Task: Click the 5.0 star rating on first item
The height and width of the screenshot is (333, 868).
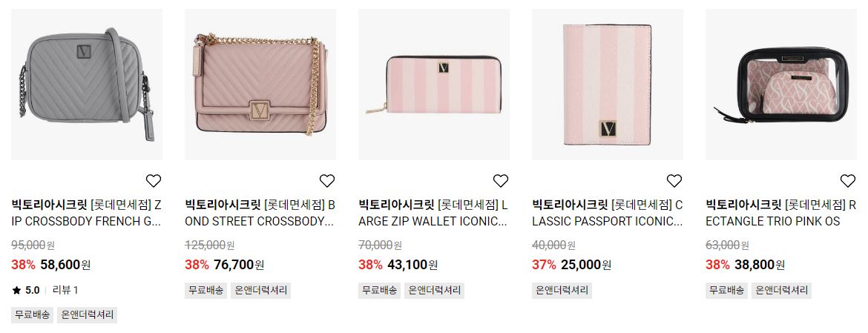Action: pos(25,290)
